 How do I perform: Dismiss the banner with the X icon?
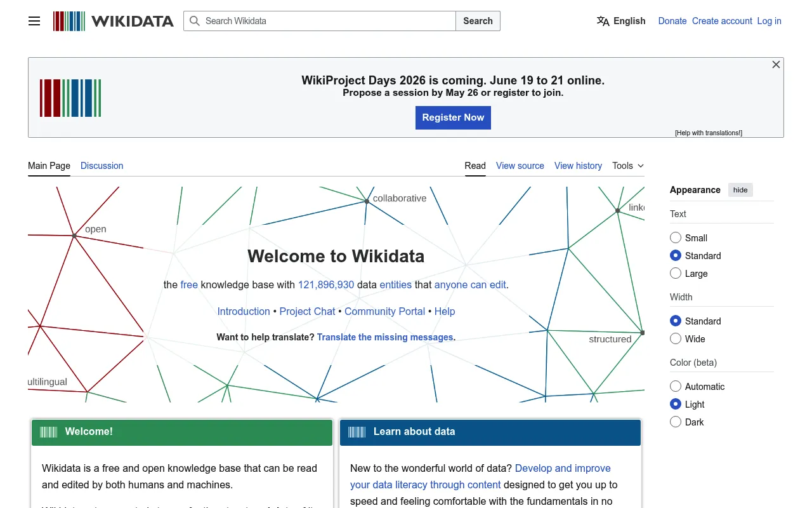point(776,65)
